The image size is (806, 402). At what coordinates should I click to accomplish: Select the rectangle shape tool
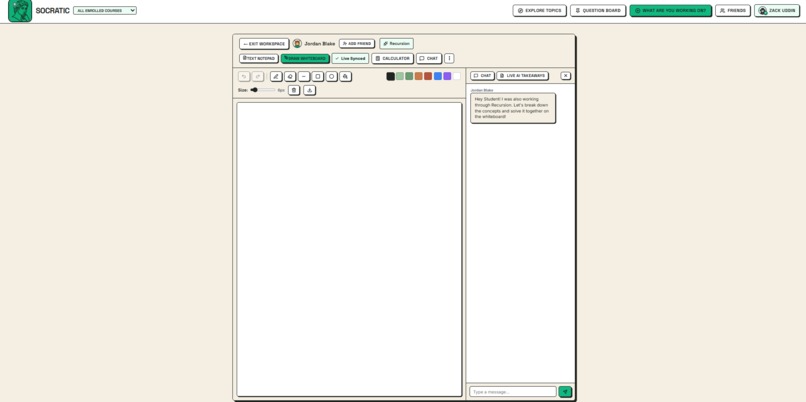318,77
